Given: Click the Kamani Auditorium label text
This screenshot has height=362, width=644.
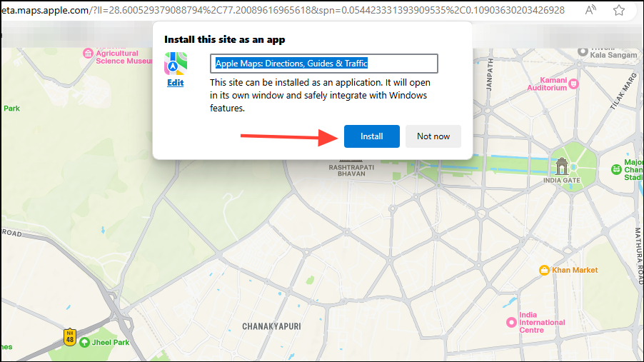Looking at the screenshot, I should (547, 84).
